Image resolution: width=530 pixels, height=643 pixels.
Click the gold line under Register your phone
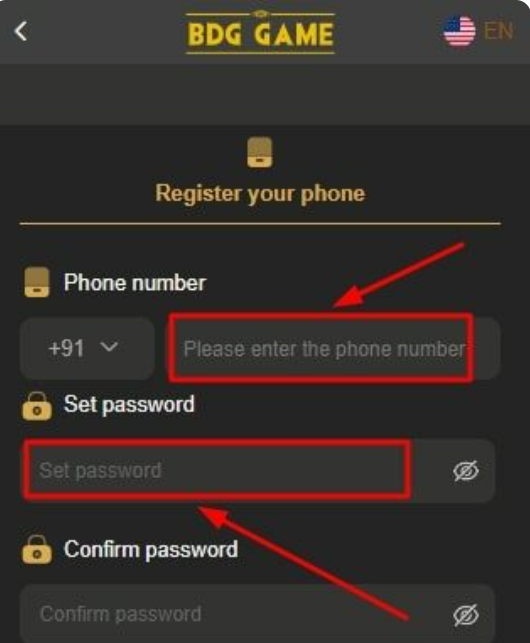260,223
